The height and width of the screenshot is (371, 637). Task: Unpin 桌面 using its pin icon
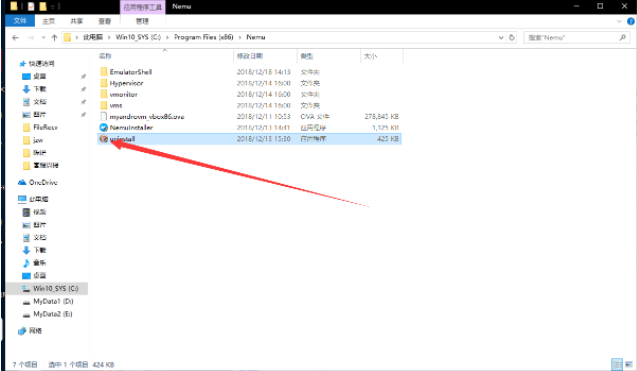click(x=83, y=76)
